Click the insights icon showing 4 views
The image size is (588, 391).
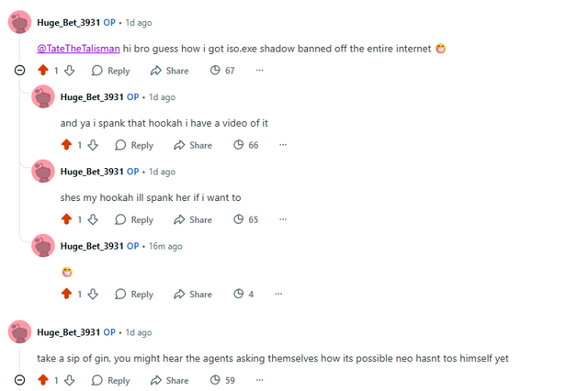click(x=243, y=294)
